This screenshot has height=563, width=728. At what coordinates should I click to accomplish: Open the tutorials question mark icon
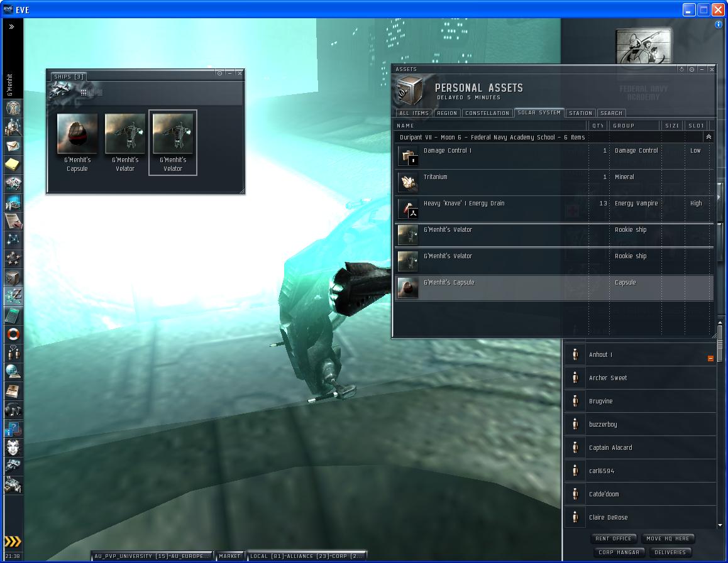click(x=13, y=428)
